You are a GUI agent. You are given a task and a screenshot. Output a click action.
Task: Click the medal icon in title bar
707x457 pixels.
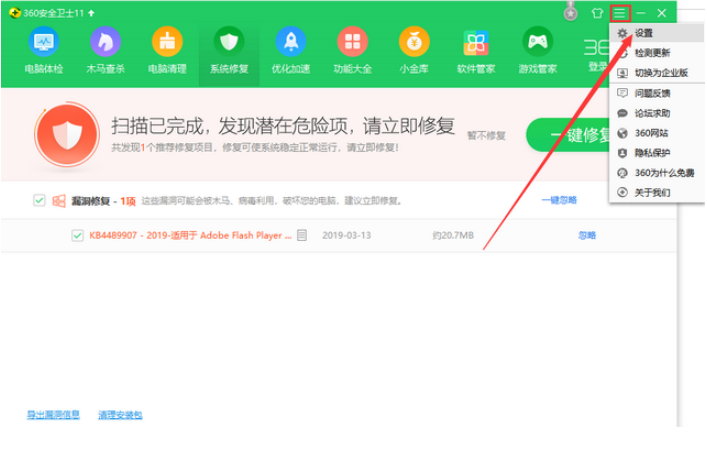pos(570,12)
